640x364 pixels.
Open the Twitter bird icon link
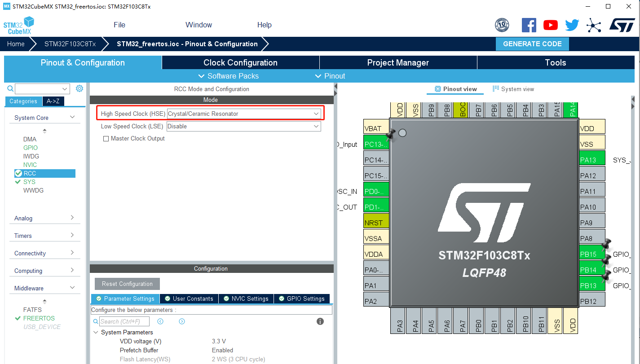(x=572, y=25)
